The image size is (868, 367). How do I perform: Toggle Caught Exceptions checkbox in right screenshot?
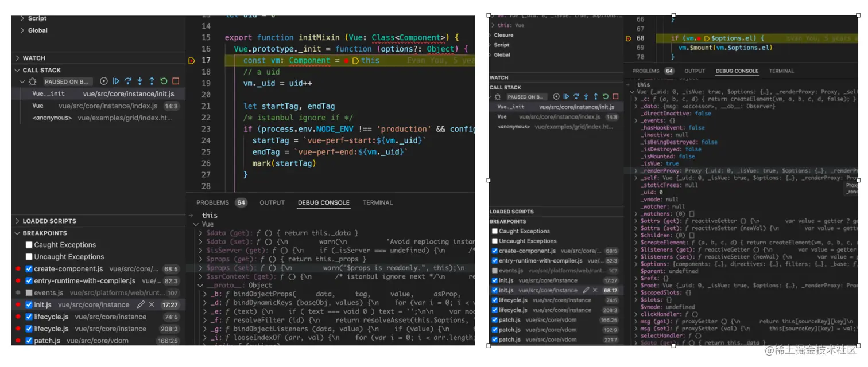point(495,231)
